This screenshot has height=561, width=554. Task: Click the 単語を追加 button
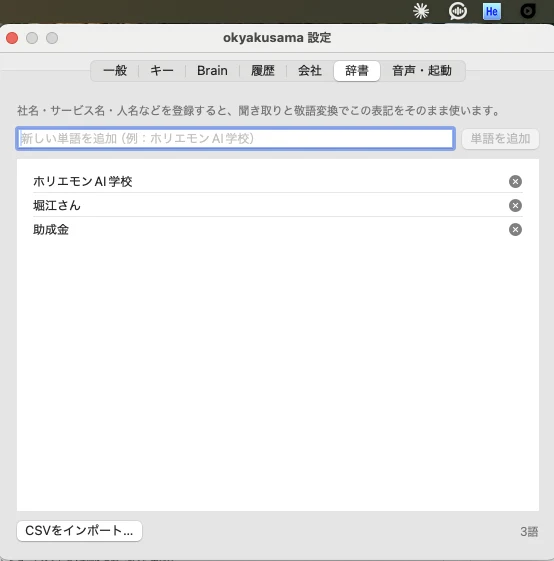pos(500,139)
